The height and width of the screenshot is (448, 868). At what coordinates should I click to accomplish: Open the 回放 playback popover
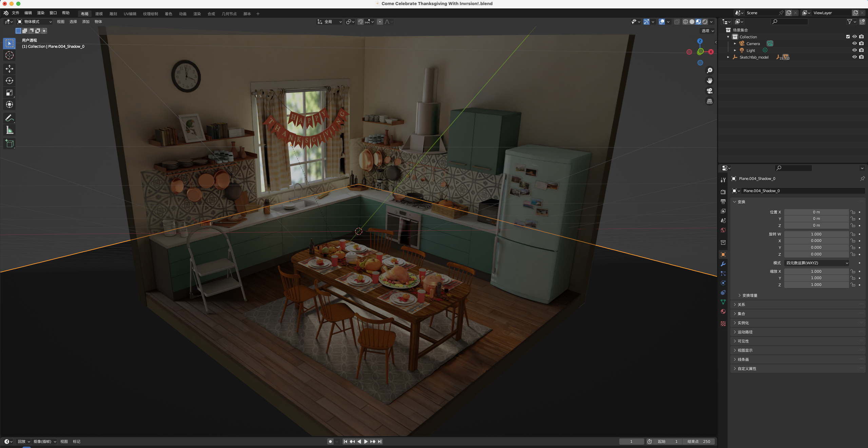(x=24, y=442)
